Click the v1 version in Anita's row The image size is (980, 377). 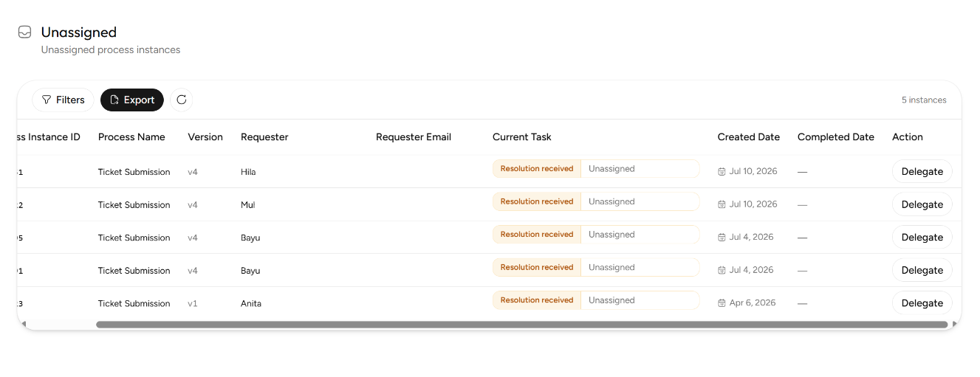pyautogui.click(x=193, y=303)
